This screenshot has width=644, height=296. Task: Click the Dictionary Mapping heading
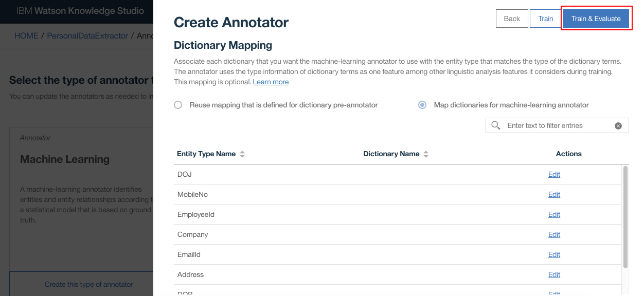pos(223,46)
